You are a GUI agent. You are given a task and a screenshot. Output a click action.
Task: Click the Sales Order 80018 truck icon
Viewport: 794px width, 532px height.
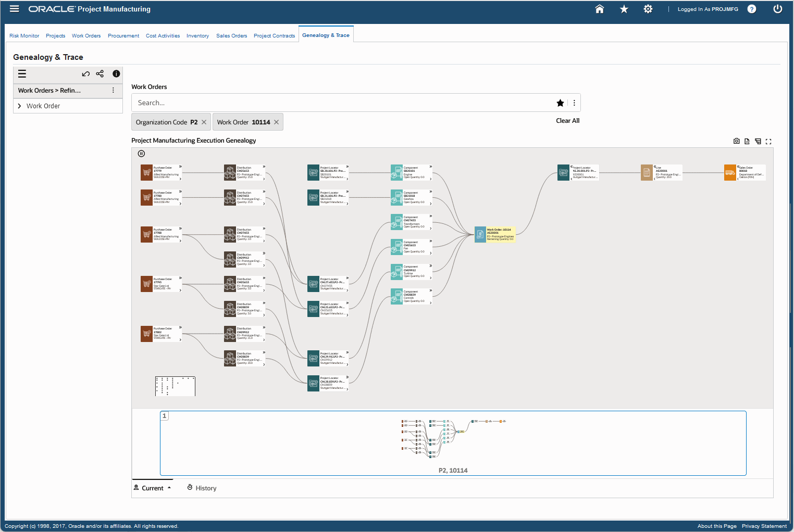pyautogui.click(x=730, y=172)
